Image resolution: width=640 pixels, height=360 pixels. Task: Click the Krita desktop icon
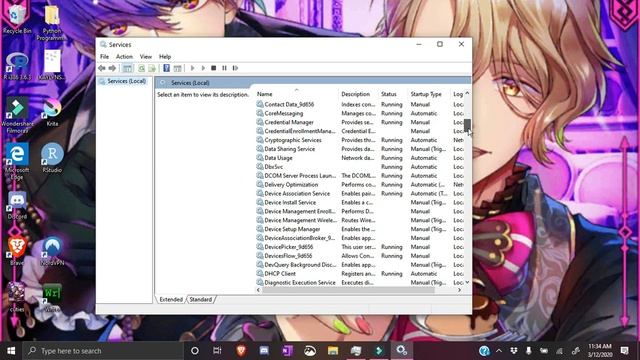52,112
